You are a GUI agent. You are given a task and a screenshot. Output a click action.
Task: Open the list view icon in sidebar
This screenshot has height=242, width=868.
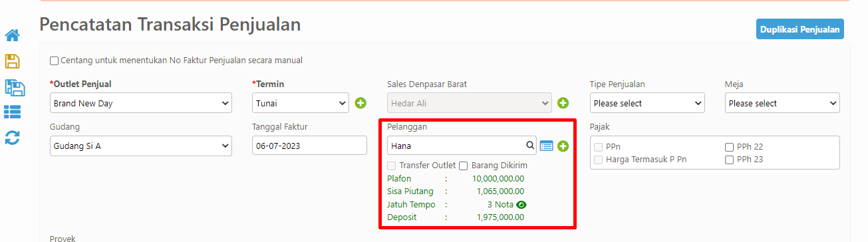(x=13, y=112)
